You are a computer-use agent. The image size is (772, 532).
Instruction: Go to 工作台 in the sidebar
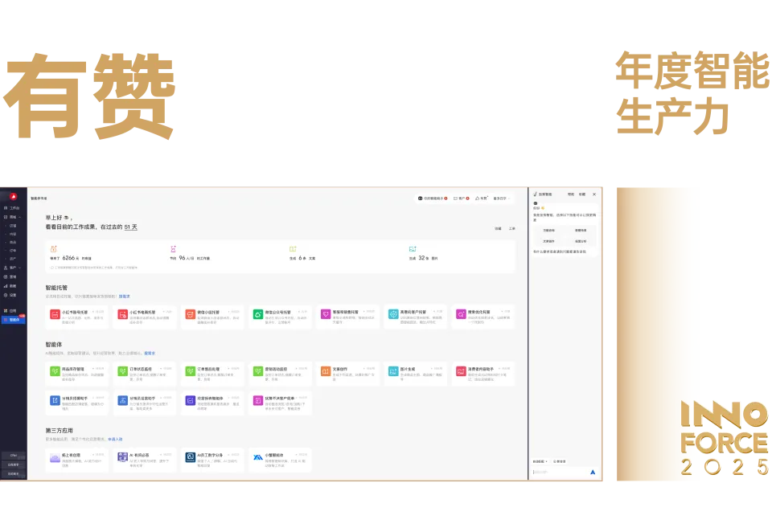14,208
